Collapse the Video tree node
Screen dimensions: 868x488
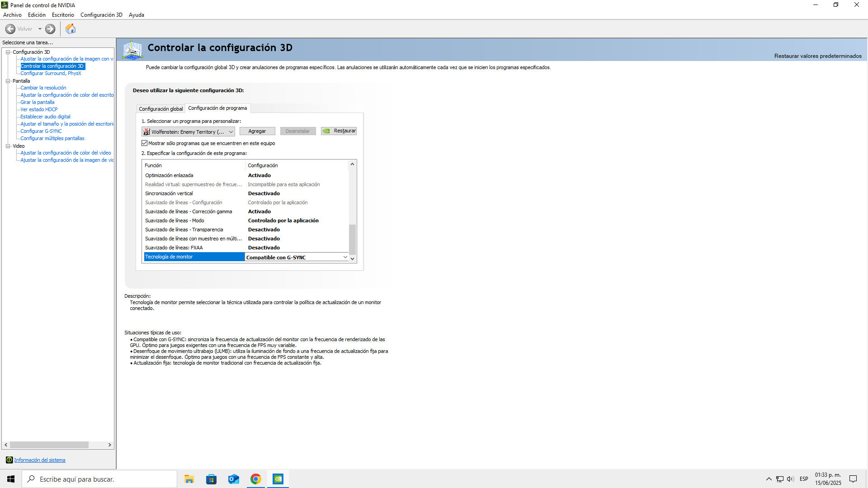(x=8, y=146)
